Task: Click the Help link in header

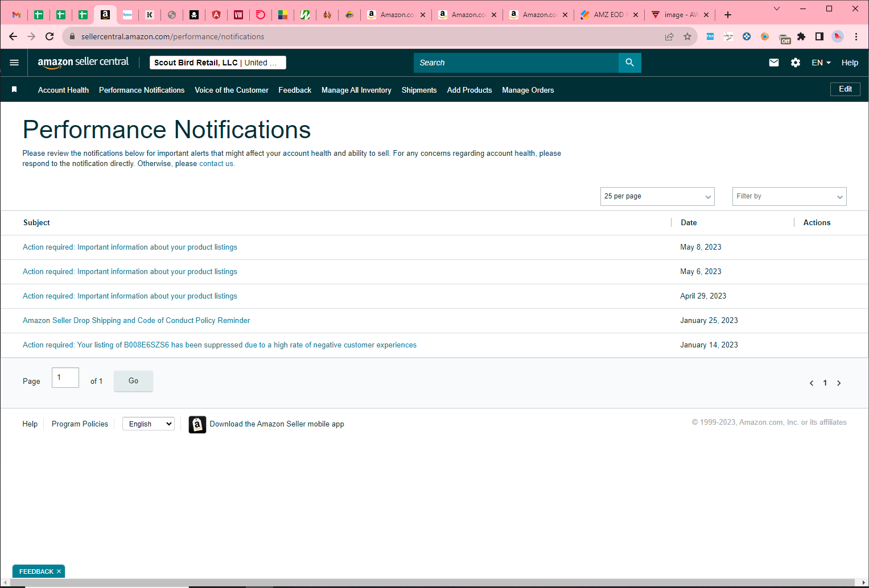Action: click(x=850, y=63)
